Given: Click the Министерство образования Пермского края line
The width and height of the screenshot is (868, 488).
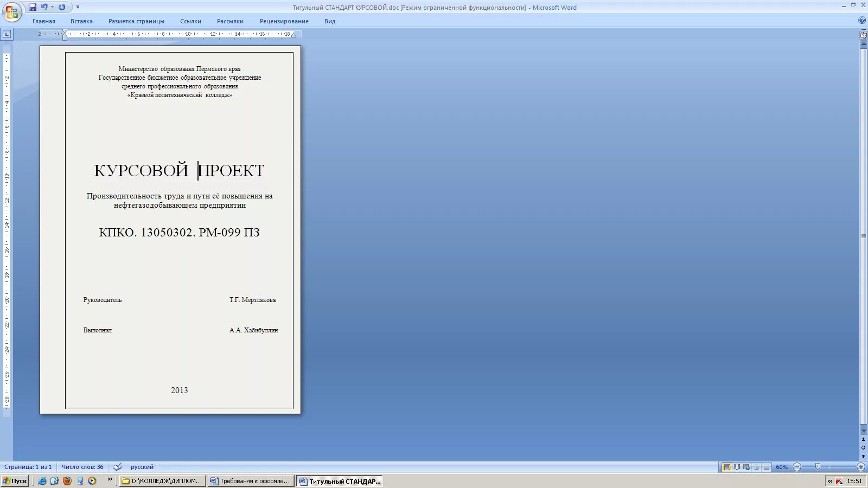Looking at the screenshot, I should tap(180, 69).
